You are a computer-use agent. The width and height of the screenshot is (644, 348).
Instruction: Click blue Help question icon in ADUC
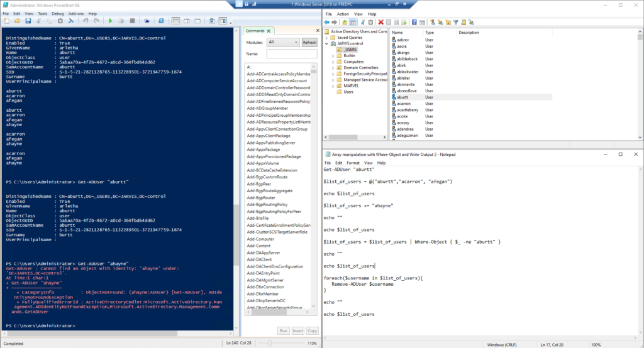[x=414, y=22]
